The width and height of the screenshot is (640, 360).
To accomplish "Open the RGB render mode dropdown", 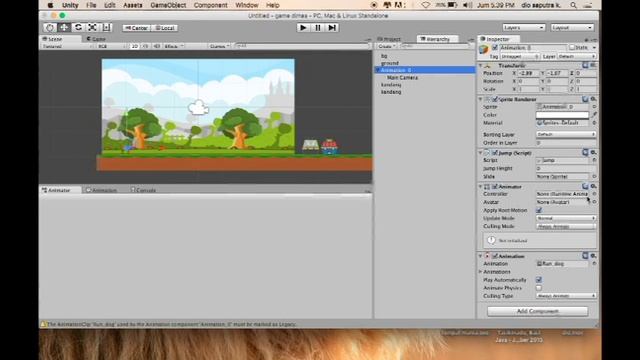I will (x=112, y=46).
